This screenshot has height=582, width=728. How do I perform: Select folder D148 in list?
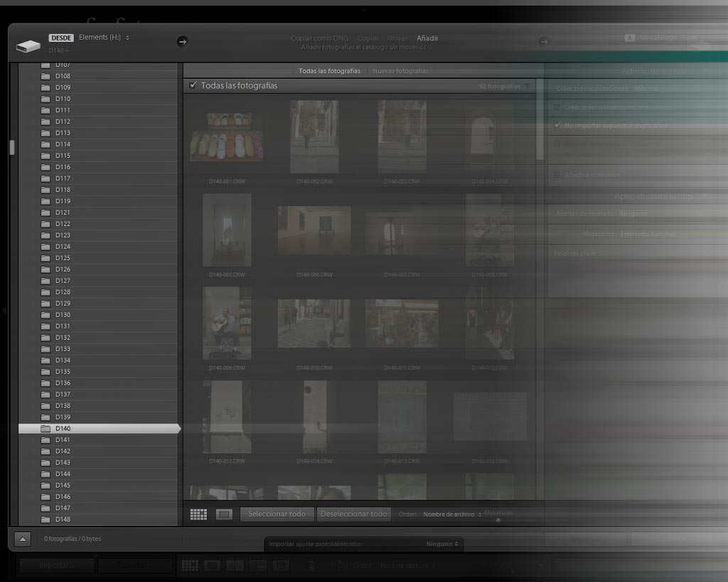tap(98, 519)
